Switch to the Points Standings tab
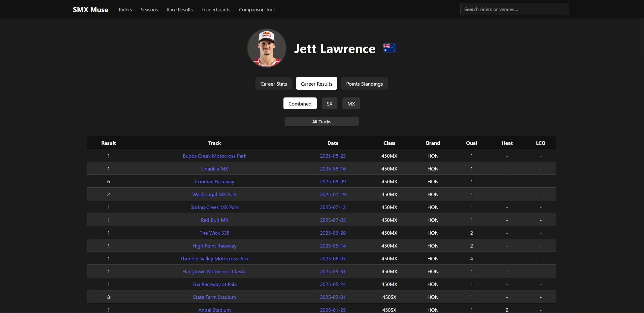The width and height of the screenshot is (644, 313). [364, 83]
